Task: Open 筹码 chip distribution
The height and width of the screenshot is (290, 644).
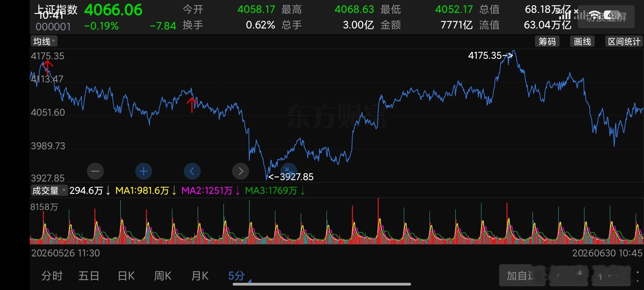Action: (x=547, y=41)
